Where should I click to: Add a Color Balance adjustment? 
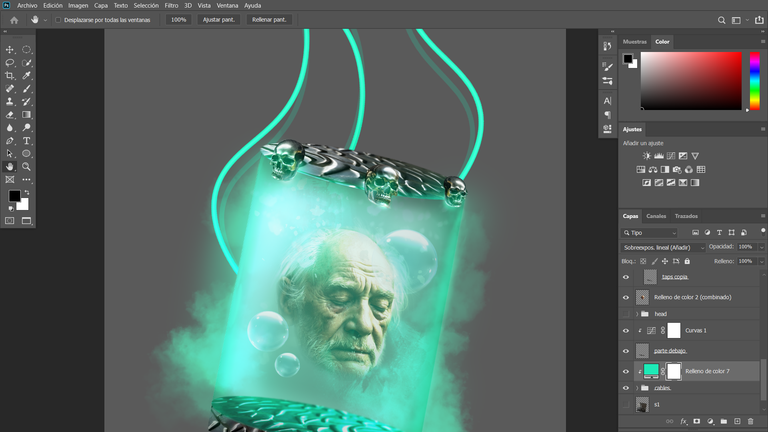click(x=653, y=169)
